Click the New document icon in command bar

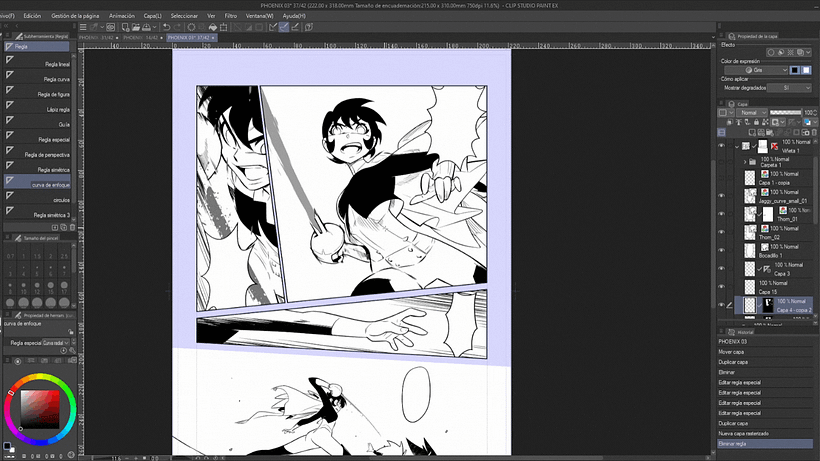[126, 27]
